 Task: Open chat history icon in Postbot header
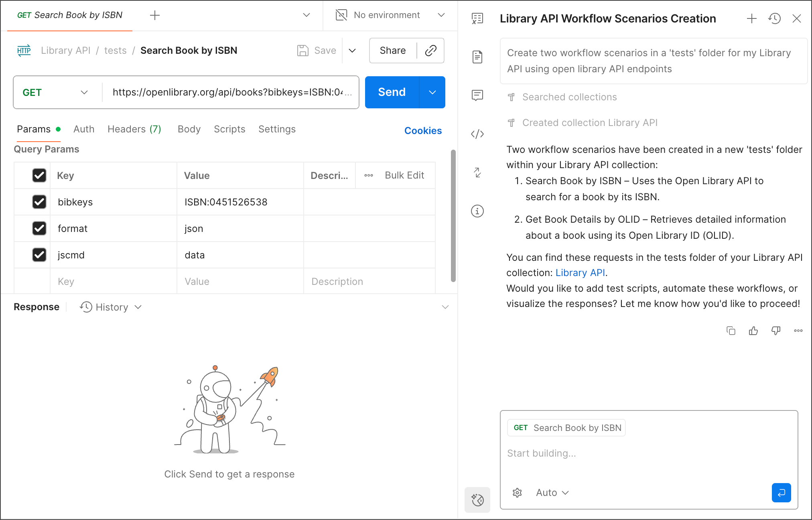click(x=774, y=18)
